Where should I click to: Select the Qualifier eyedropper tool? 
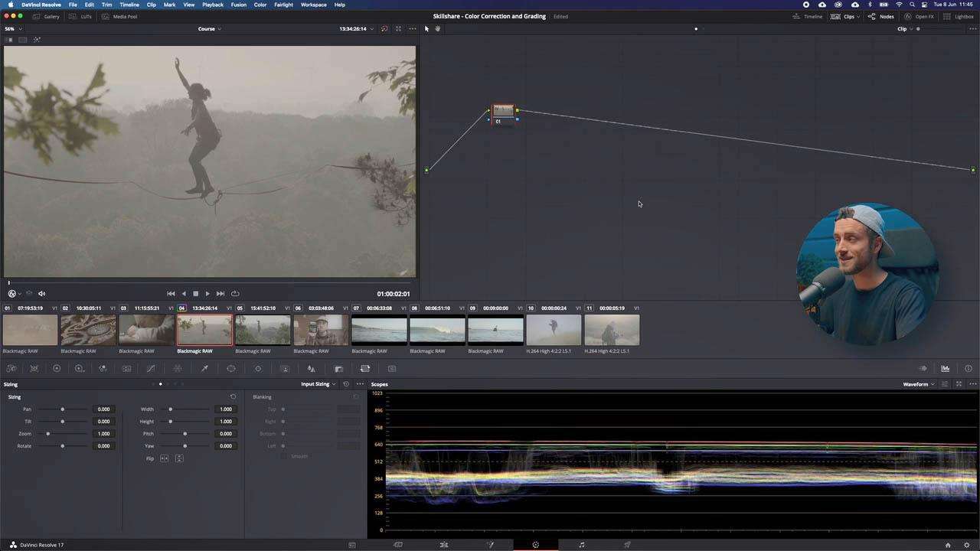(204, 369)
